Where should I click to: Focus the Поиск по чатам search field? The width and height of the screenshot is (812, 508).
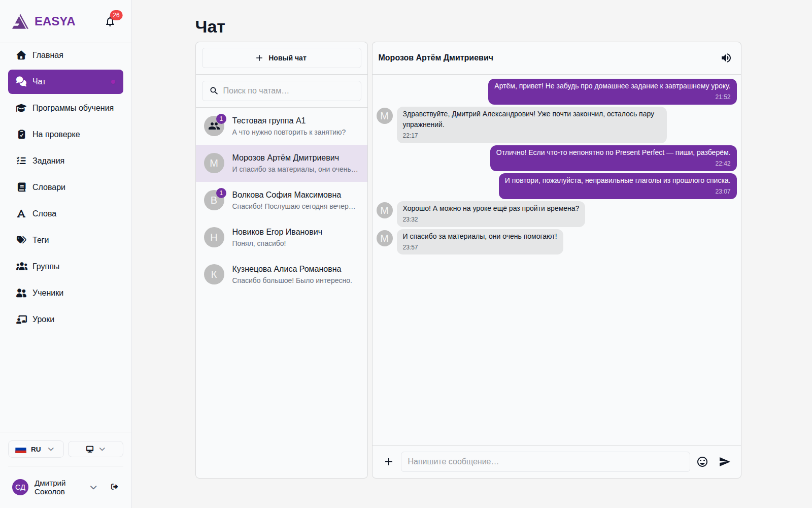point(282,91)
